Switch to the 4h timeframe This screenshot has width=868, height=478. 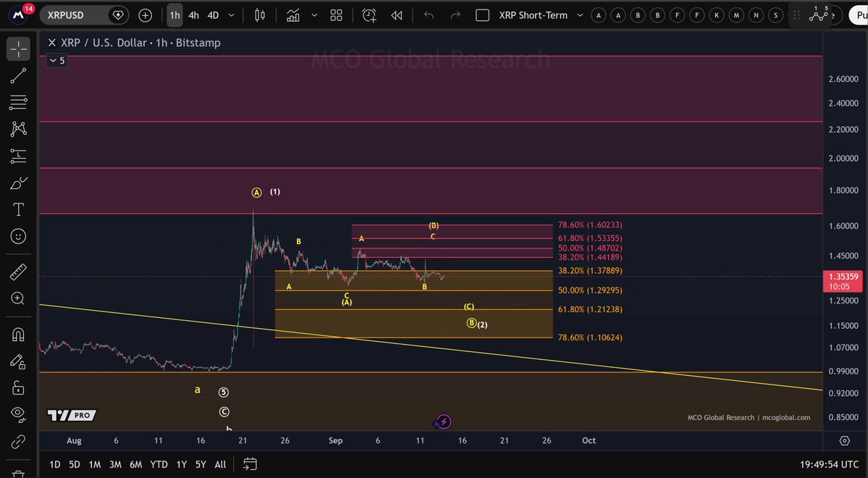(x=193, y=15)
